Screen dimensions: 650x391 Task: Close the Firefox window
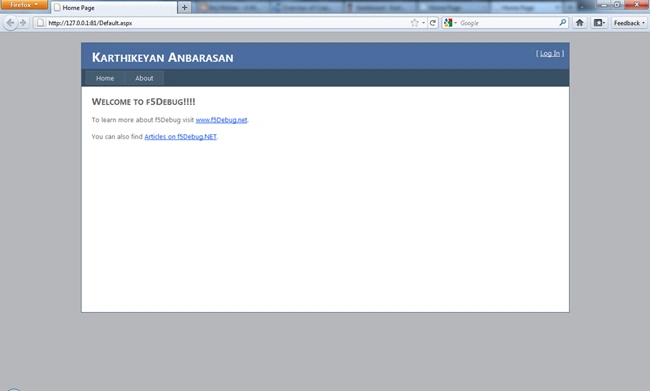[x=636, y=5]
